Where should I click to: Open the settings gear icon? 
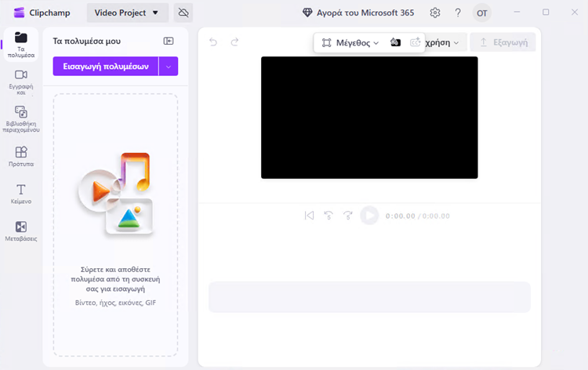[435, 13]
